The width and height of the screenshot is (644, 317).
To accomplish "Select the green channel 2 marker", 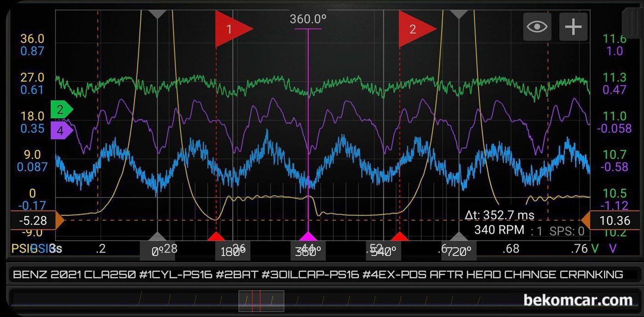I will [x=62, y=110].
